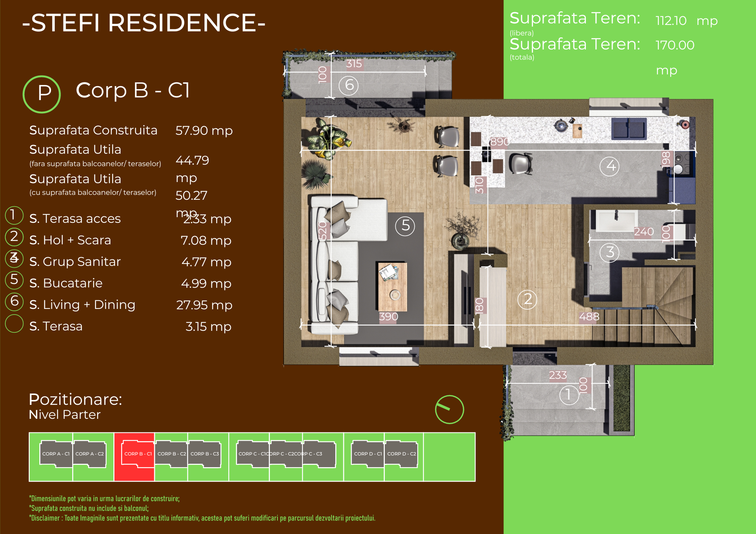Click the Corp B - C1 heading
The width and height of the screenshot is (756, 534).
click(x=133, y=90)
